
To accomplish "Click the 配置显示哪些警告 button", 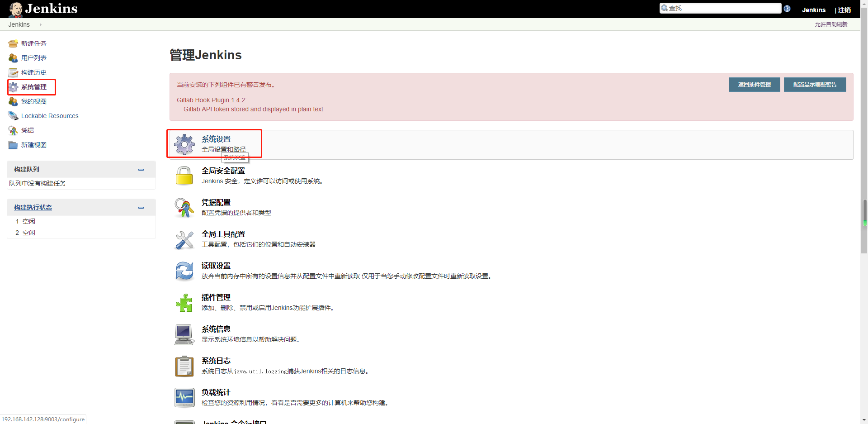I will point(815,85).
